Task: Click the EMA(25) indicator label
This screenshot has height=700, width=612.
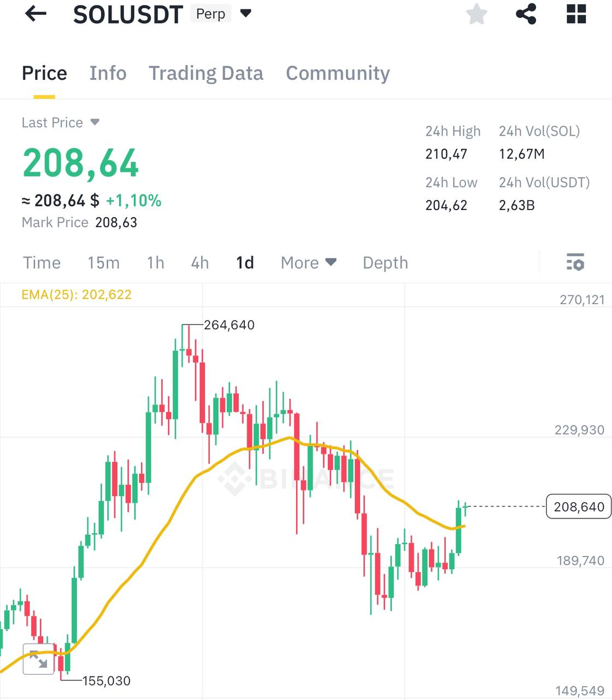Action: 76,294
